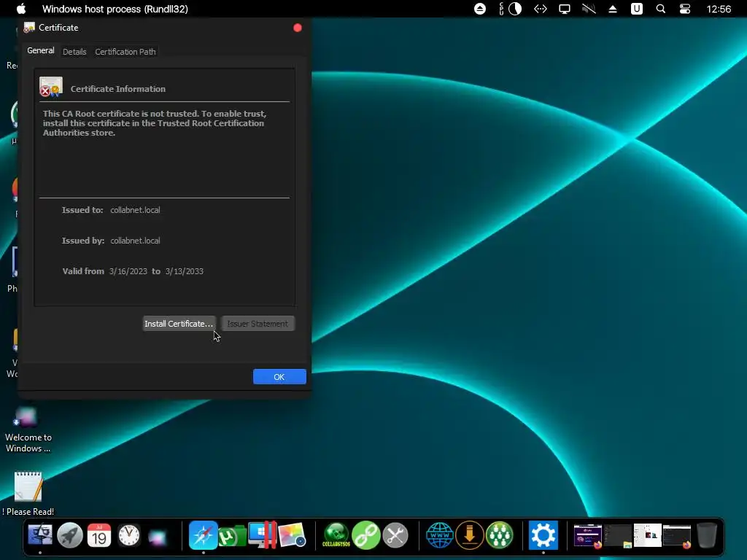Open the Certification Path tab
Screen dimensions: 747x560
[x=125, y=52]
